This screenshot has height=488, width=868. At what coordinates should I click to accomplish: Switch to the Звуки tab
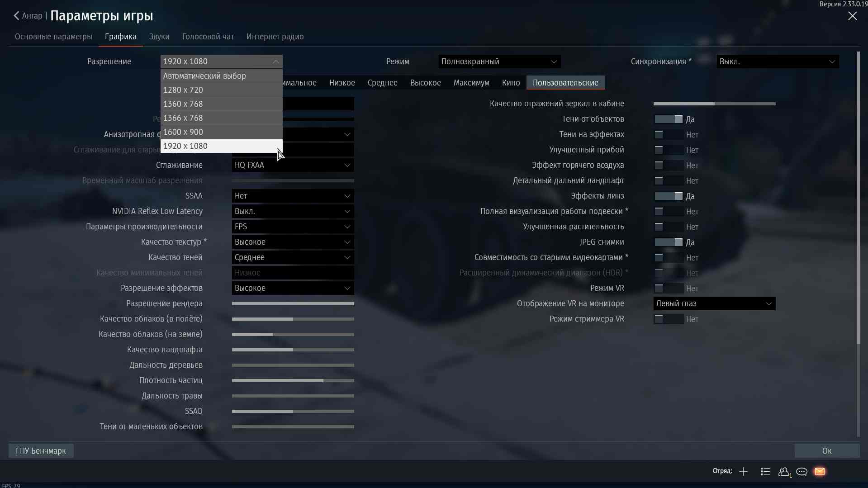click(159, 37)
